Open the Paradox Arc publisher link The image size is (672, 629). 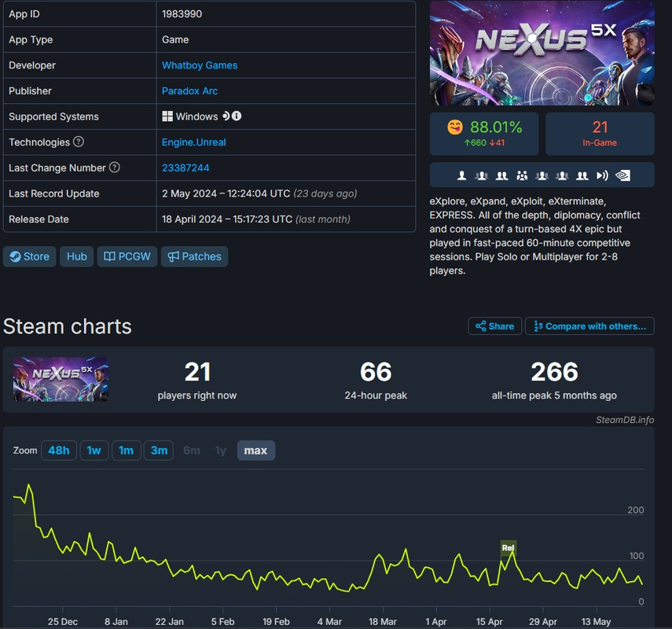[x=190, y=91]
